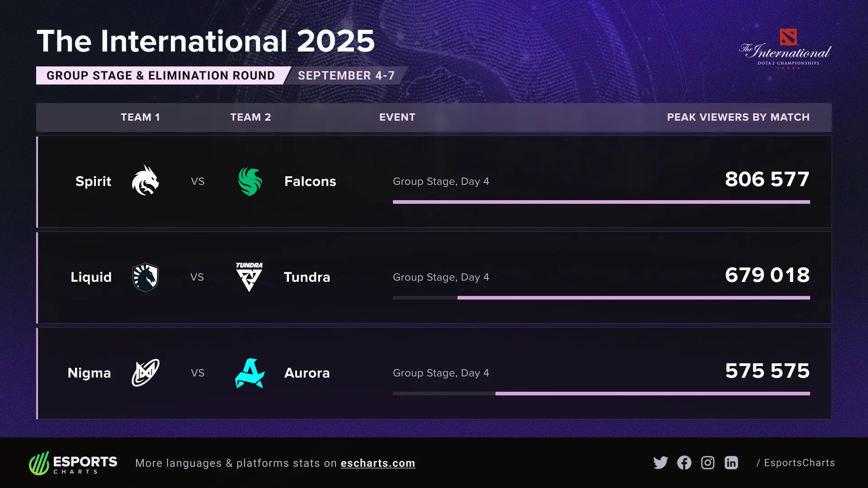
Task: Select the Group Stage & Elimination Round tab
Action: point(160,75)
